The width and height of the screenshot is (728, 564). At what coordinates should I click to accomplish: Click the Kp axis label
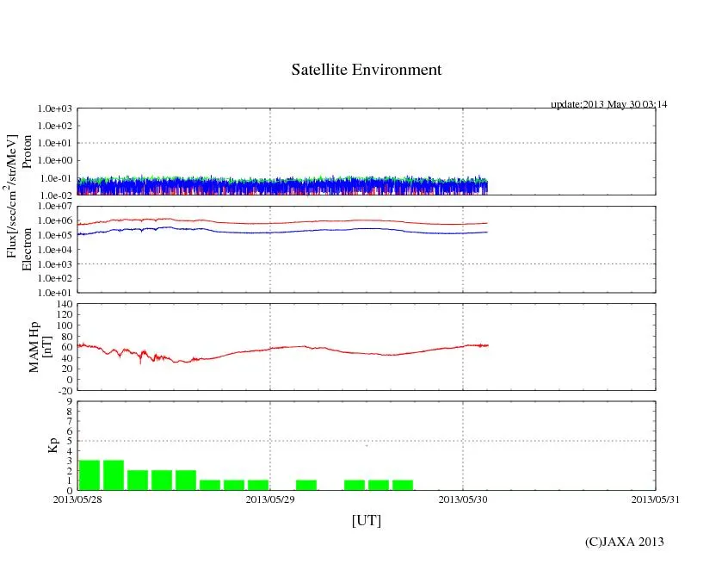(x=27, y=445)
